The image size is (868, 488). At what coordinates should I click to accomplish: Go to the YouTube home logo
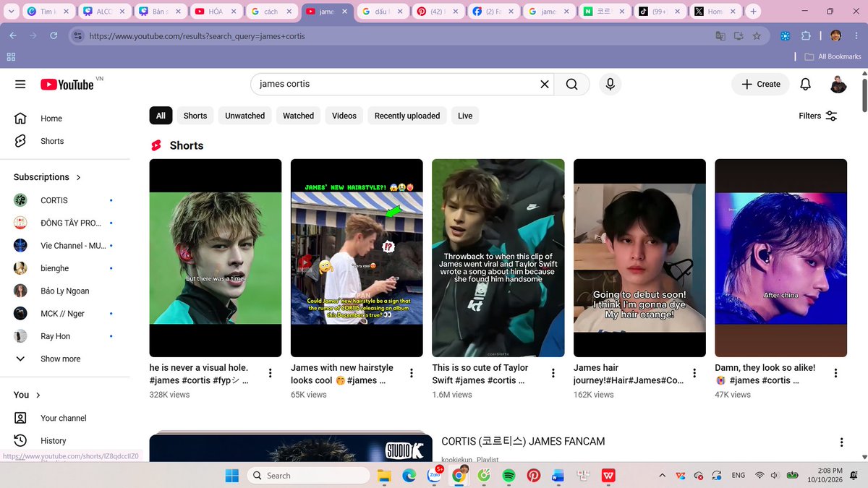click(x=68, y=85)
